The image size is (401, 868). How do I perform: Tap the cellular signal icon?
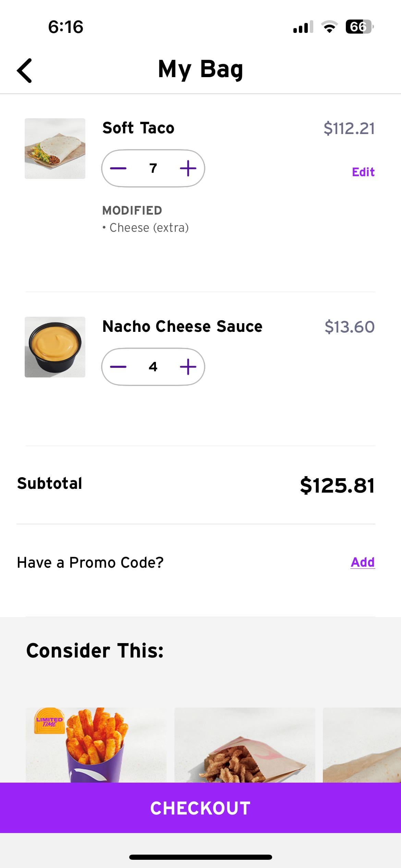[303, 27]
